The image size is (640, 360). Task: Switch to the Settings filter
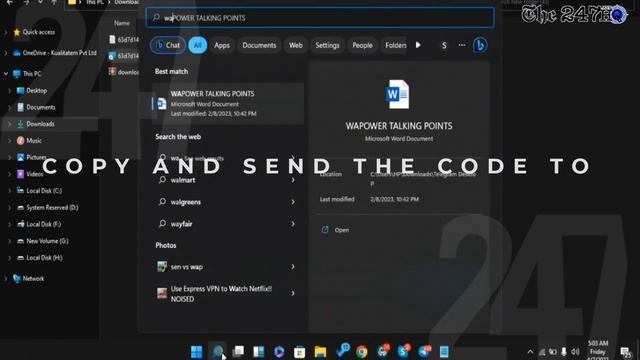tap(327, 45)
